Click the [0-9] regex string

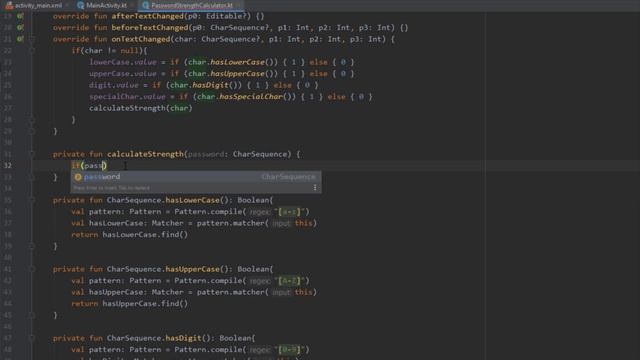pos(289,350)
